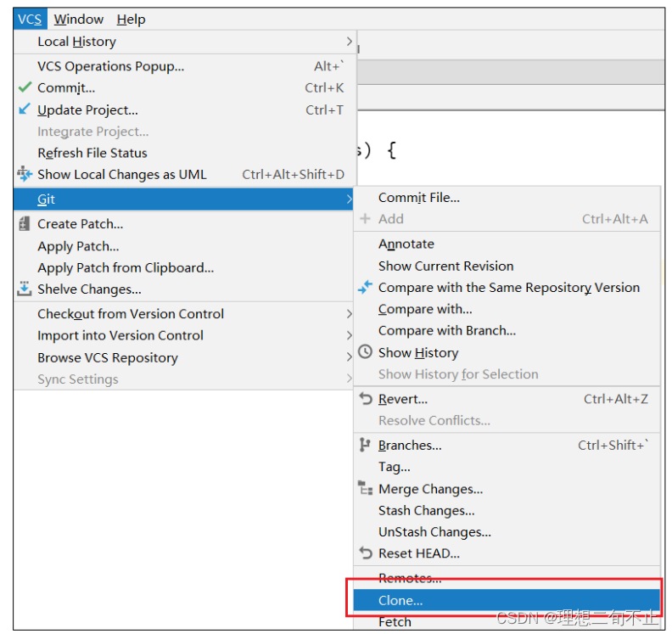Select Annotate in Git submenu
Image resolution: width=672 pixels, height=634 pixels.
point(507,244)
